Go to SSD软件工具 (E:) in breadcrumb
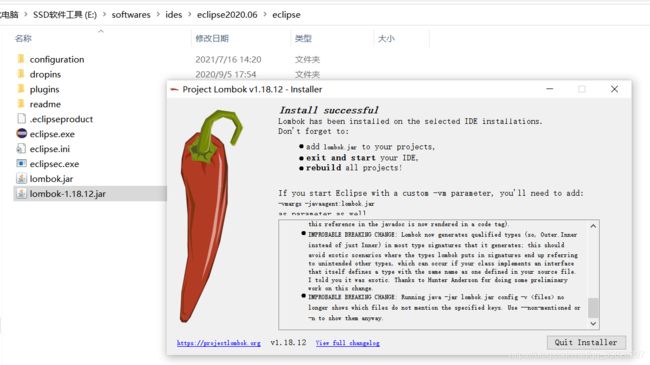 [65, 15]
